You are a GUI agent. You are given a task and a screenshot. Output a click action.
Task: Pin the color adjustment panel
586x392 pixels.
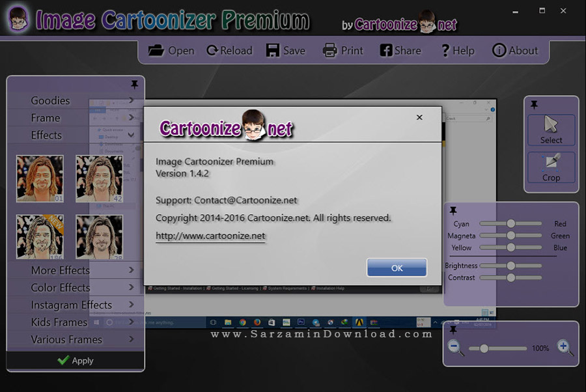pos(453,211)
